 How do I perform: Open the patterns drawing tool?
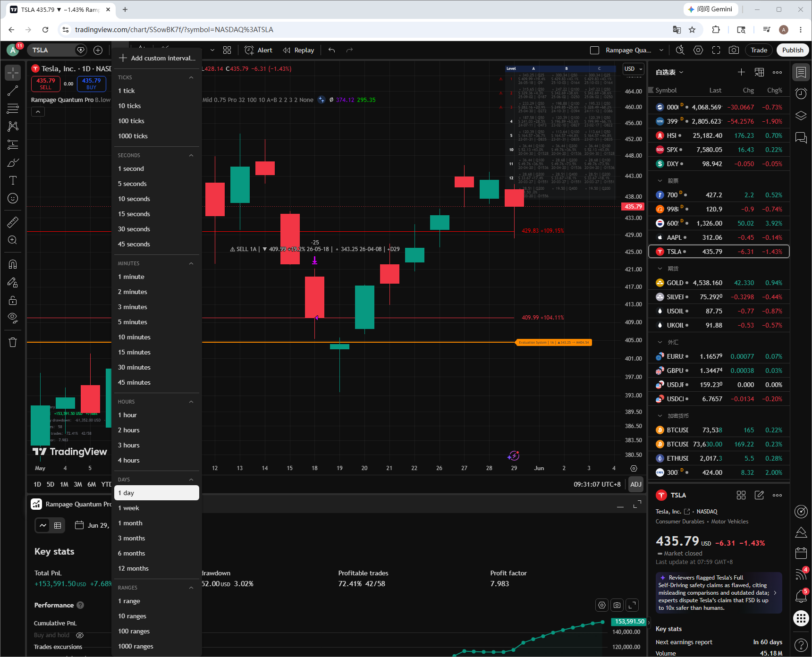[x=13, y=126]
